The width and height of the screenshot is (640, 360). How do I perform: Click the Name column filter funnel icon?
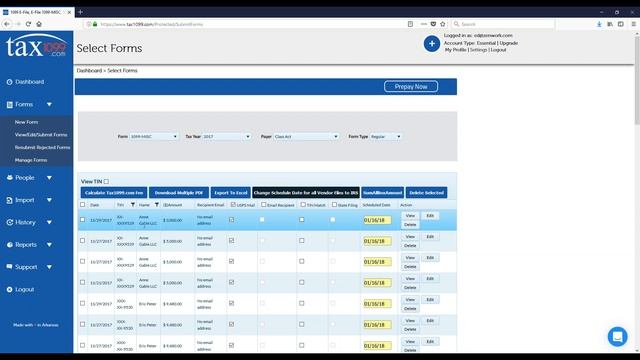point(156,205)
